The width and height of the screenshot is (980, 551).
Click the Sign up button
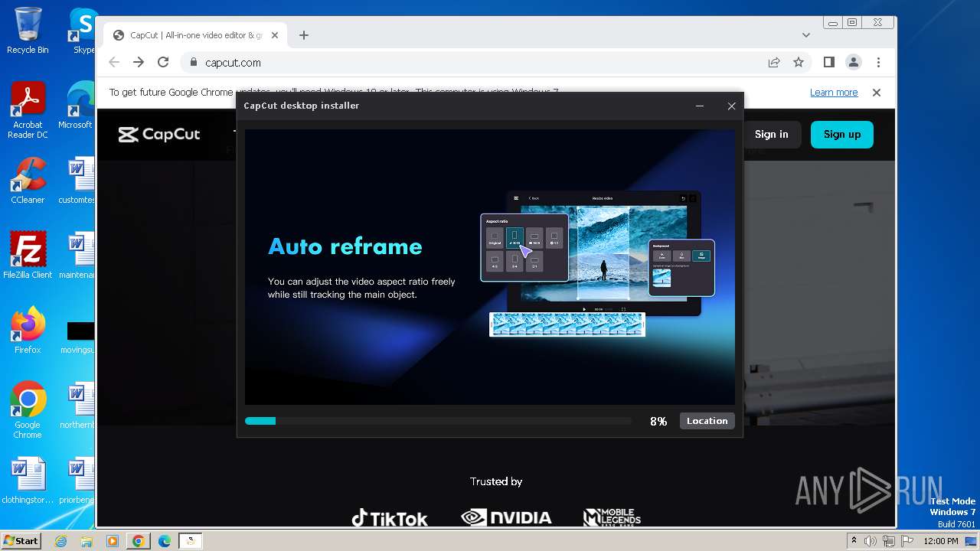[x=842, y=135]
